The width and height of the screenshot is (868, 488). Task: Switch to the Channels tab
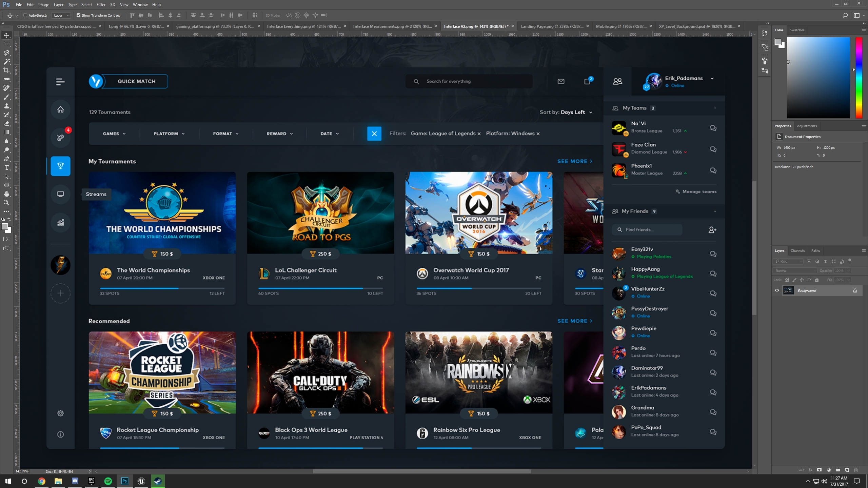tap(797, 250)
